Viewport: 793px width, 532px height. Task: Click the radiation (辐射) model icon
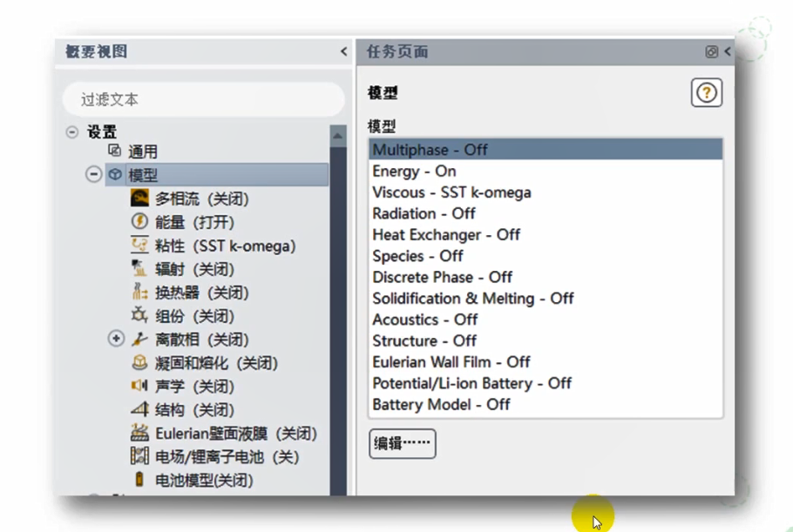click(x=139, y=269)
